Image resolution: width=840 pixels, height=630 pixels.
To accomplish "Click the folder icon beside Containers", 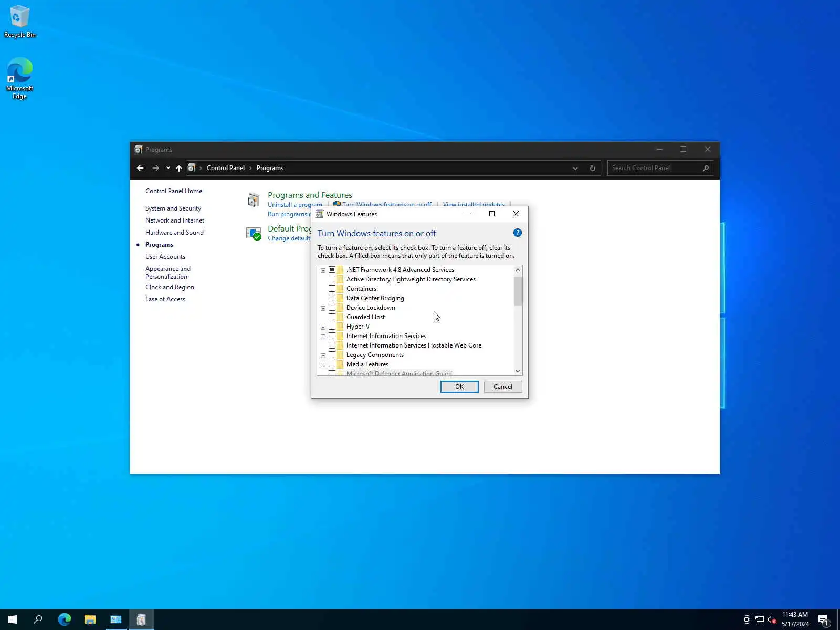I will point(340,289).
